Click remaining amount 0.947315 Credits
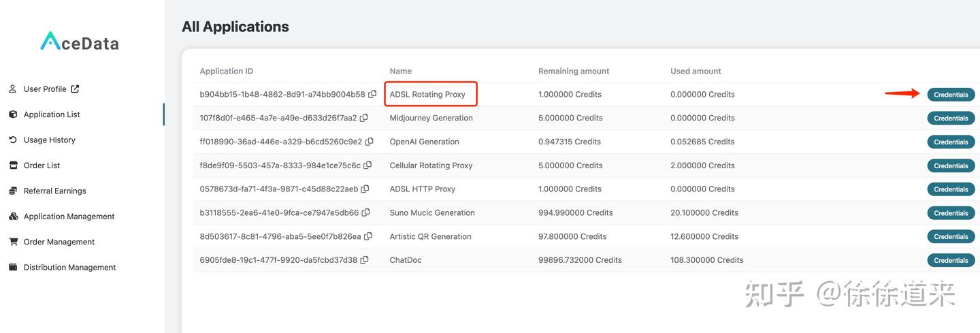 570,142
